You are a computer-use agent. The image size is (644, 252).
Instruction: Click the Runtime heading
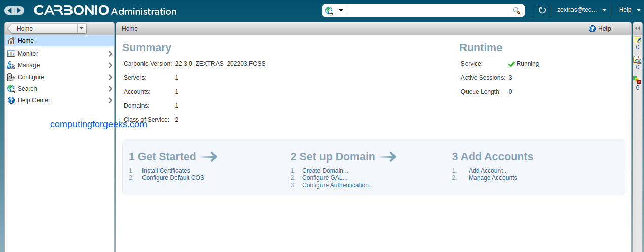[x=481, y=48]
